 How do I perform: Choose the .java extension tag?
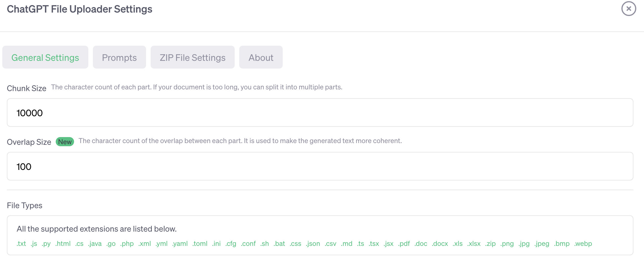pos(95,244)
